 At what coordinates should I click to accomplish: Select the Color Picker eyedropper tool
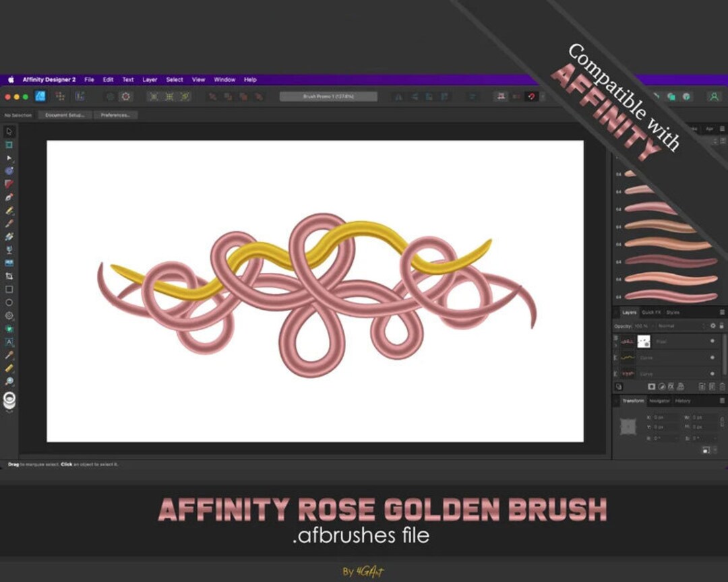pyautogui.click(x=9, y=355)
